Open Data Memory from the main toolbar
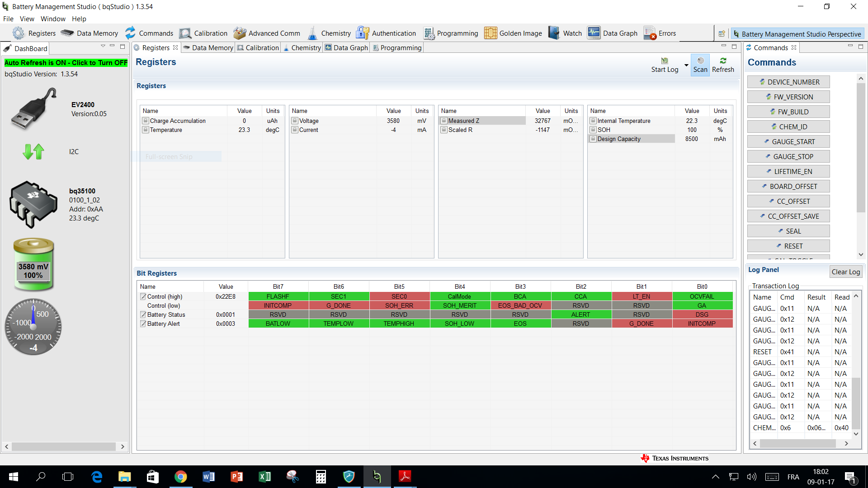This screenshot has height=488, width=868. pos(90,33)
